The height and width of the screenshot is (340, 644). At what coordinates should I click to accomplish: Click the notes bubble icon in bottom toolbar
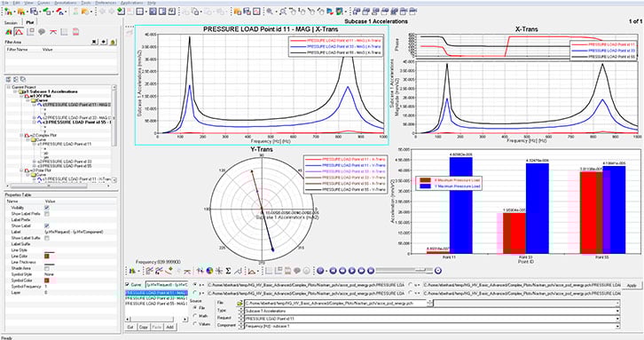click(x=297, y=271)
